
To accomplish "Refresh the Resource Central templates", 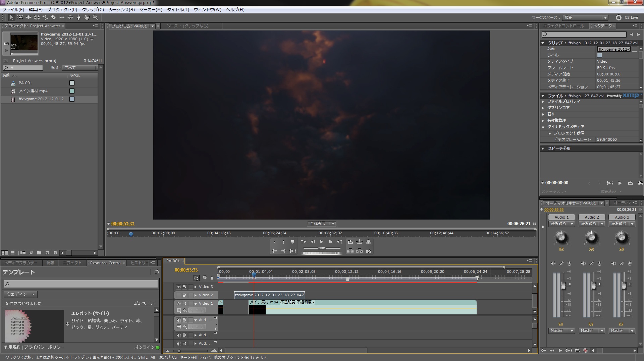I will [156, 272].
